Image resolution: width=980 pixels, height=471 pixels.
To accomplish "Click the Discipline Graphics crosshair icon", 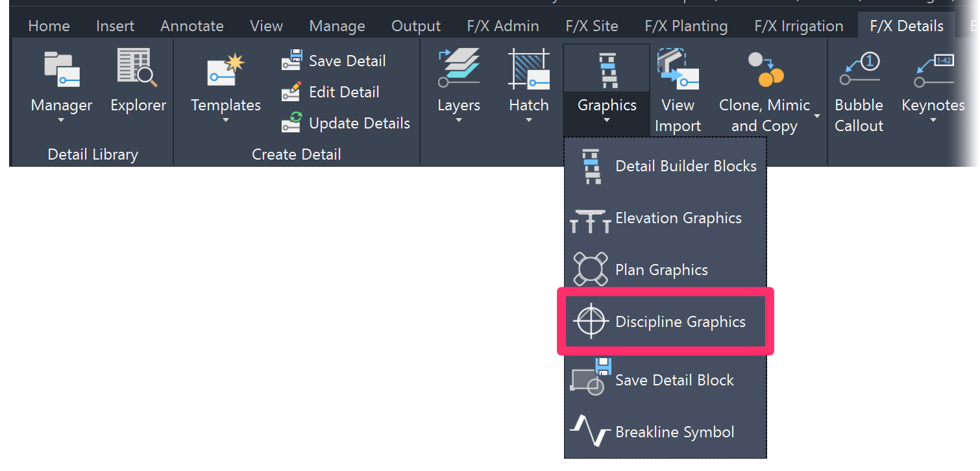I will tap(591, 321).
